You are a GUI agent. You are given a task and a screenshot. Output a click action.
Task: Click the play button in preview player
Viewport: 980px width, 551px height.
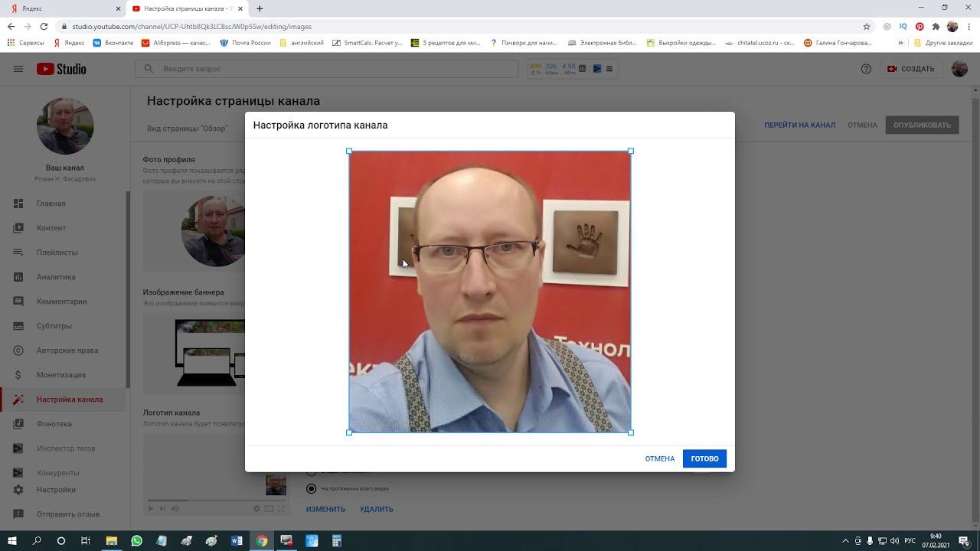(x=151, y=509)
